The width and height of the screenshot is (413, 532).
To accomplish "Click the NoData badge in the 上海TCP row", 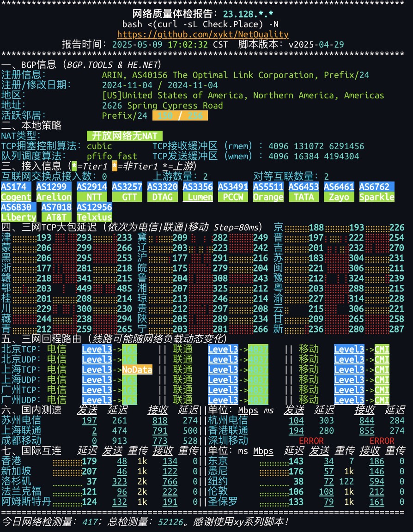I will point(137,369).
